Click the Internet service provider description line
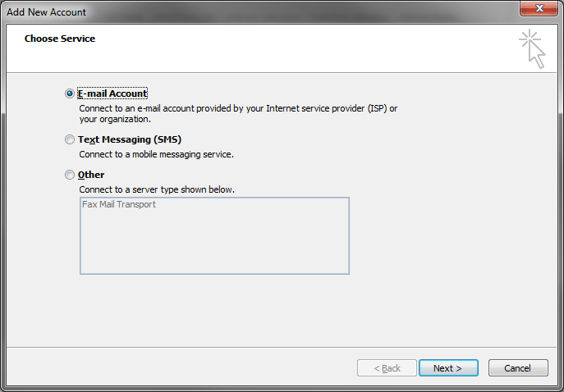 click(x=238, y=108)
